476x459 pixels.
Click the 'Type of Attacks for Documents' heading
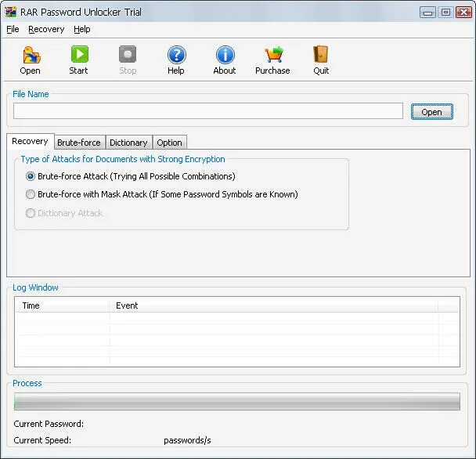click(123, 159)
